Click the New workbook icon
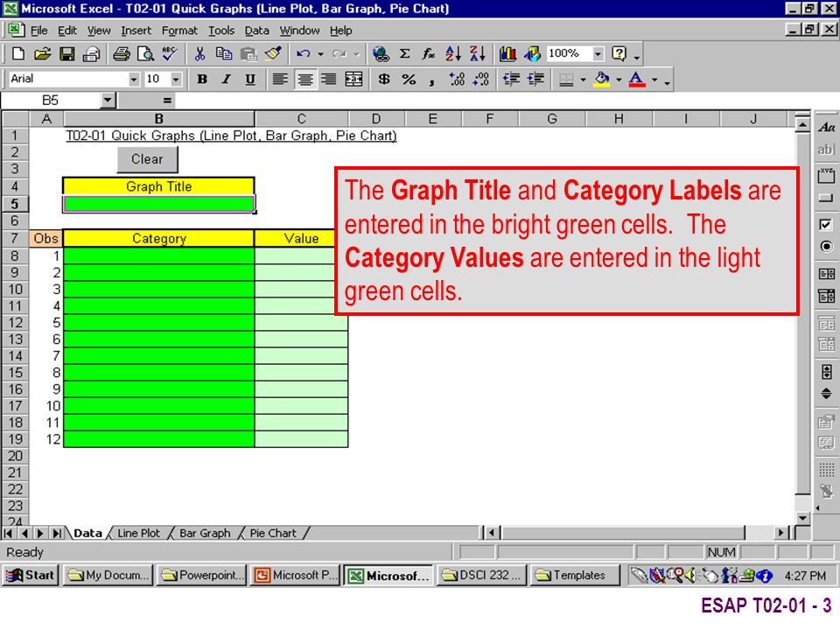The image size is (840, 630). coord(17,53)
